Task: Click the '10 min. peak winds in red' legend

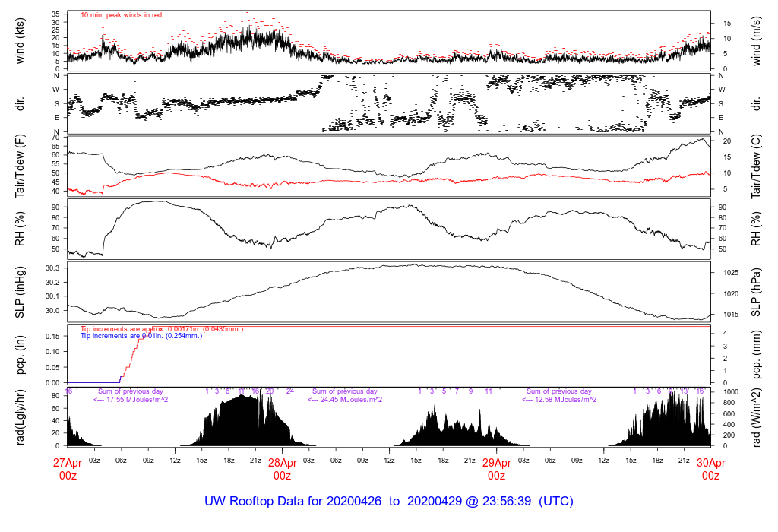Action: tap(121, 14)
